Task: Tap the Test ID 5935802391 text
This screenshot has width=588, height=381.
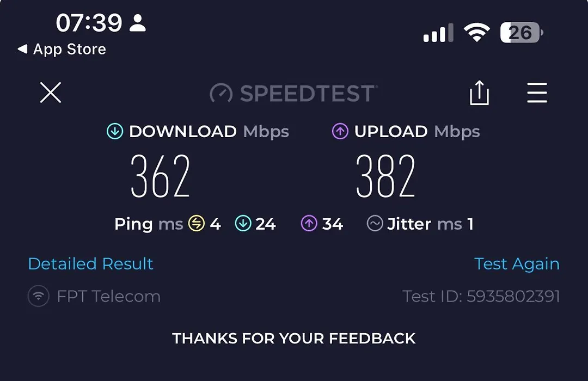Action: point(481,296)
